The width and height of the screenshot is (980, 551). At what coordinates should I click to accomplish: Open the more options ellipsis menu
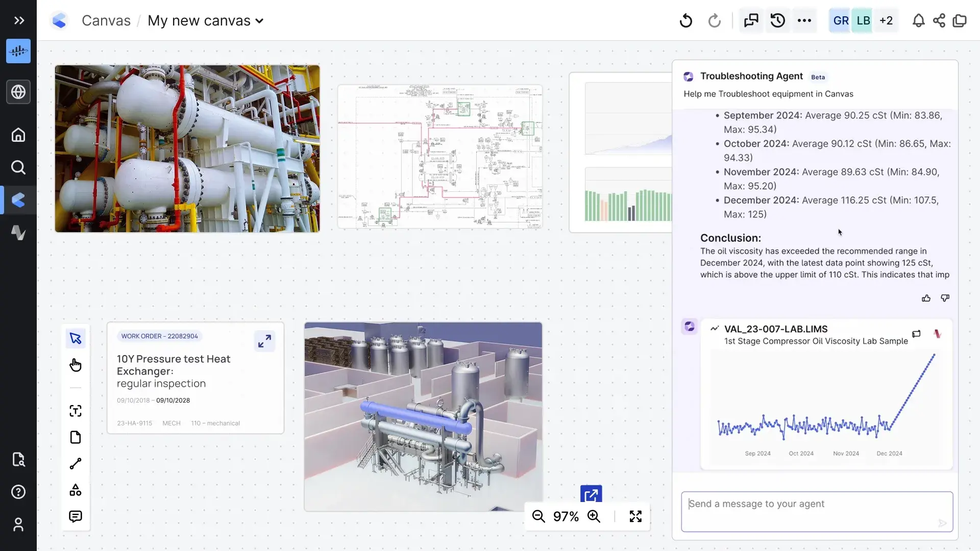pyautogui.click(x=804, y=20)
